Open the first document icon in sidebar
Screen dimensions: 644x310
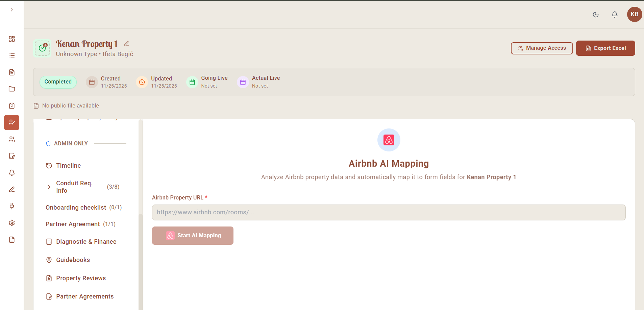tap(12, 72)
